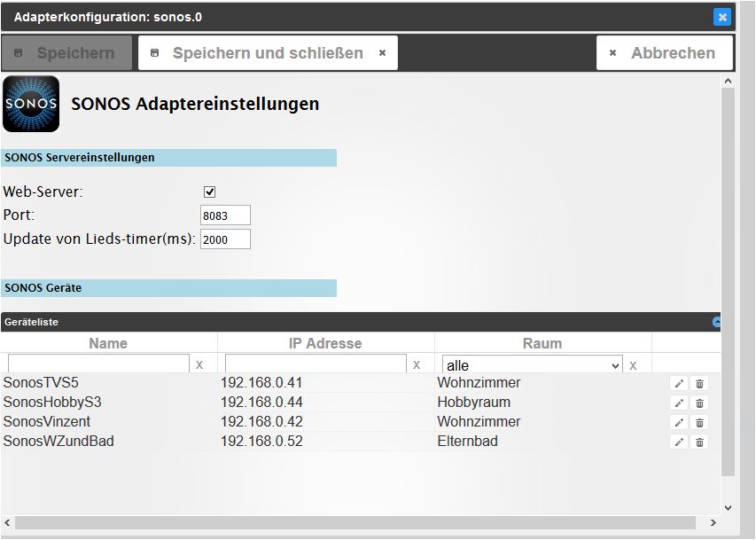Click IP address 192.168.0.44
The height and width of the screenshot is (540, 756).
pos(261,402)
